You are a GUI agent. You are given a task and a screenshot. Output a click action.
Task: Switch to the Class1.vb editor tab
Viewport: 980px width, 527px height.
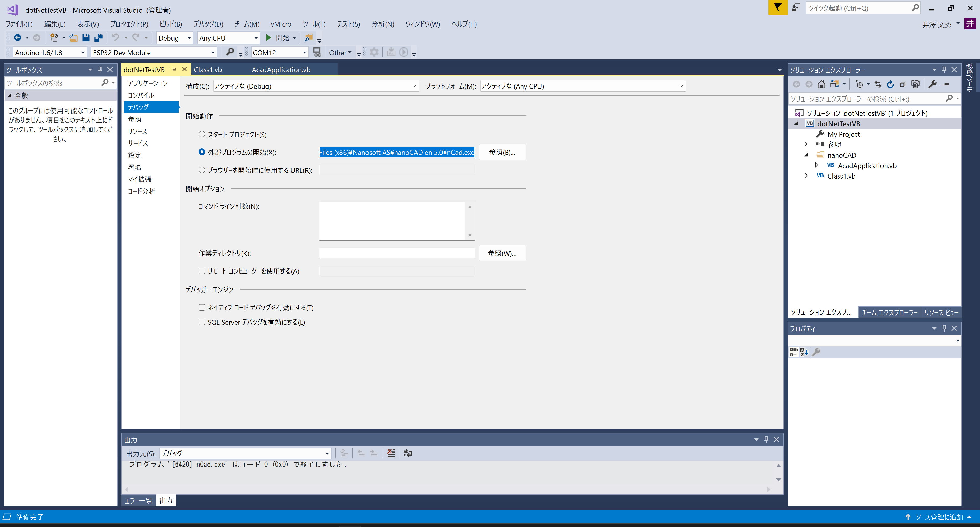click(208, 70)
